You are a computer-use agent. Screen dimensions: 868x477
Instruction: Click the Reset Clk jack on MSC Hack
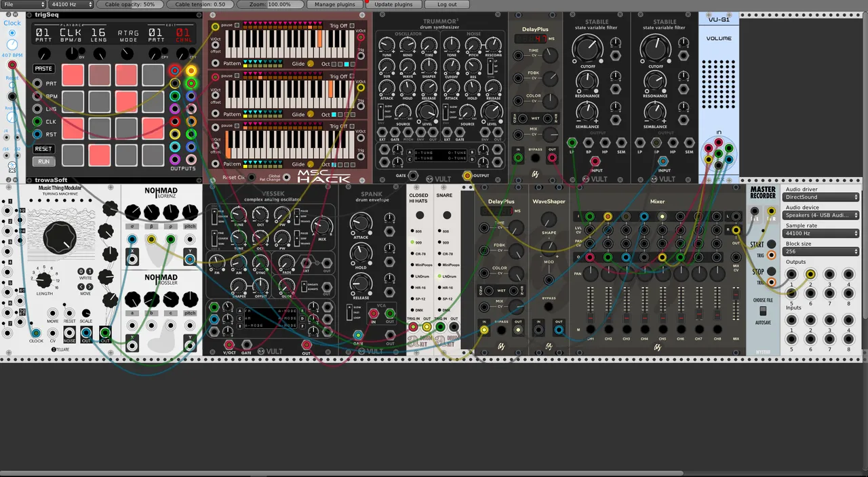point(252,177)
